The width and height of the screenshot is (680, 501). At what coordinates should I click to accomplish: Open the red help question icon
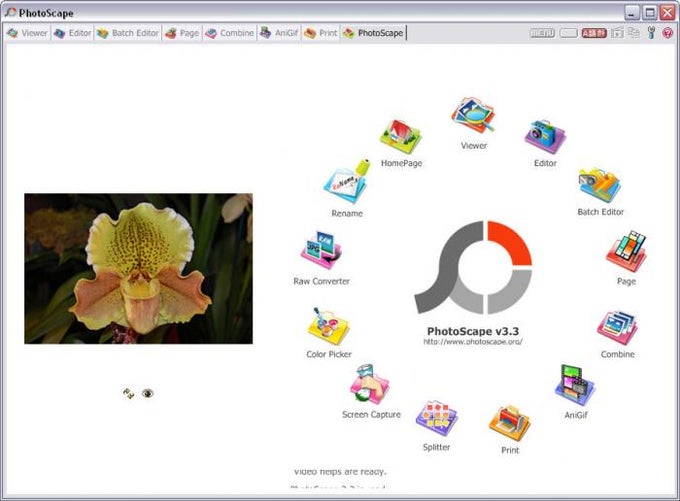pyautogui.click(x=668, y=33)
